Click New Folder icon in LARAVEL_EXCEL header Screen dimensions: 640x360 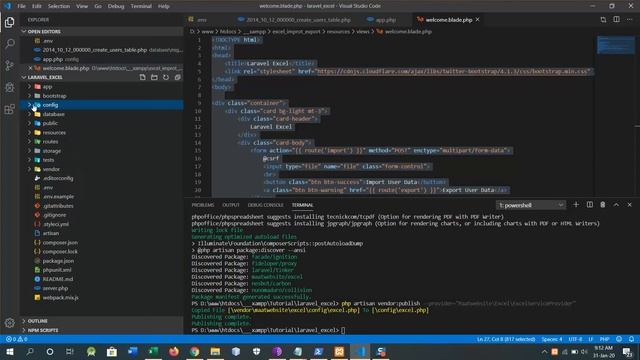tap(154, 77)
